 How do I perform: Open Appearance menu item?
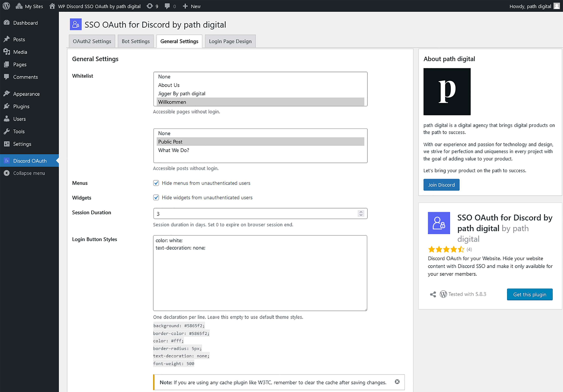[29, 94]
